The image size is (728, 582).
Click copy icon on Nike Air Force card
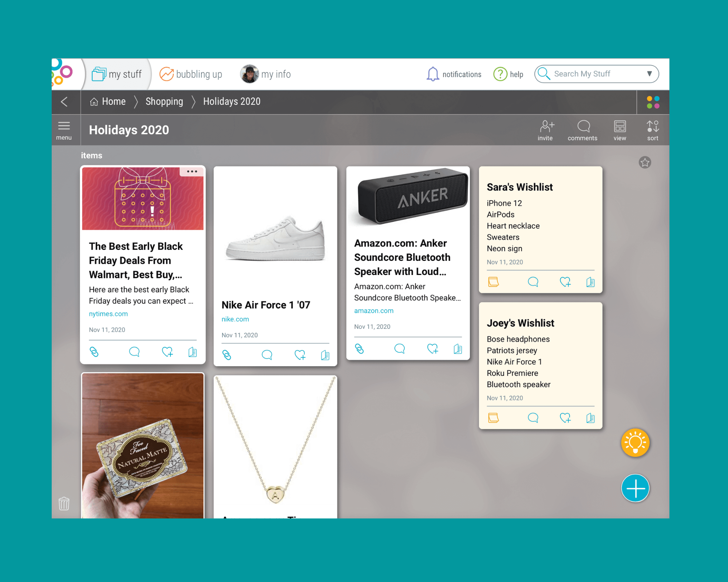coord(325,355)
